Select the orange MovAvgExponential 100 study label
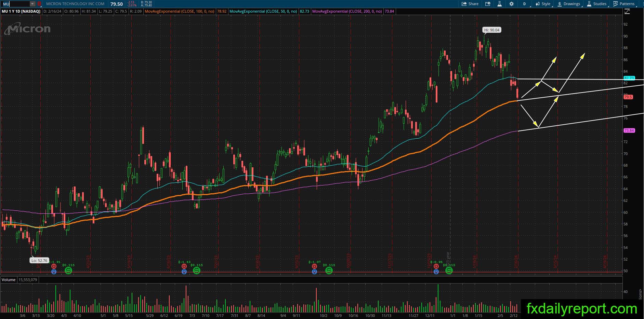 tap(180, 11)
